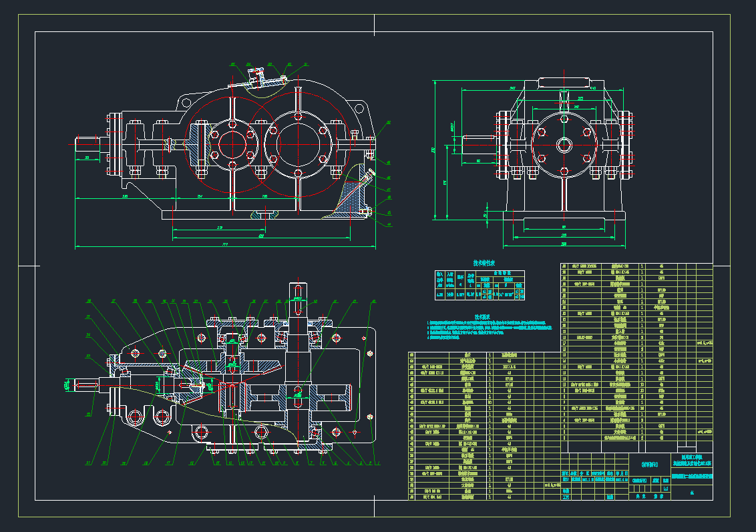
Task: Click the center shaft hole in side view
Action: (x=564, y=144)
